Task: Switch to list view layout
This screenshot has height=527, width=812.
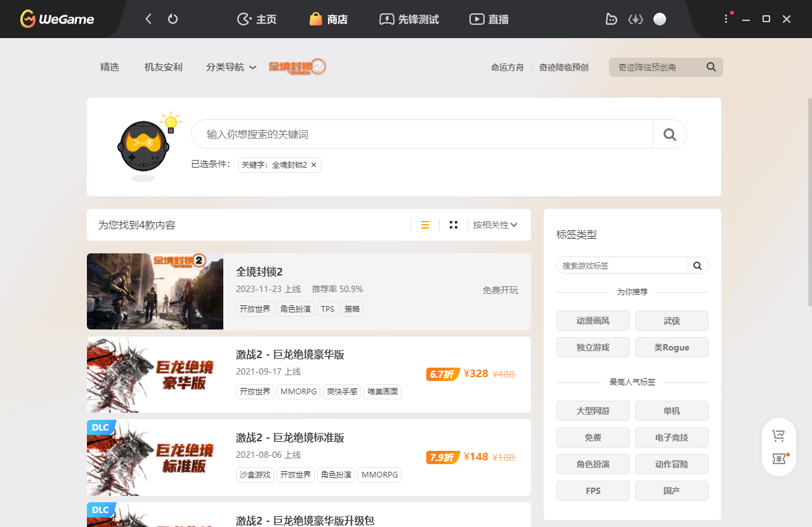Action: [x=425, y=225]
